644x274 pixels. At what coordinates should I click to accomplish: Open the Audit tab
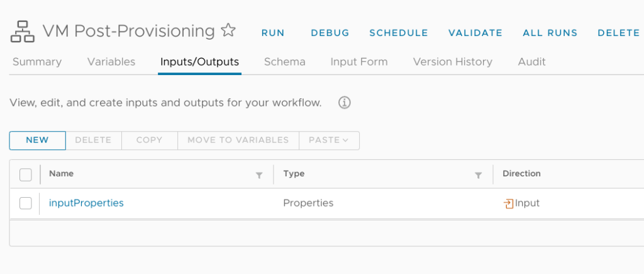(532, 62)
